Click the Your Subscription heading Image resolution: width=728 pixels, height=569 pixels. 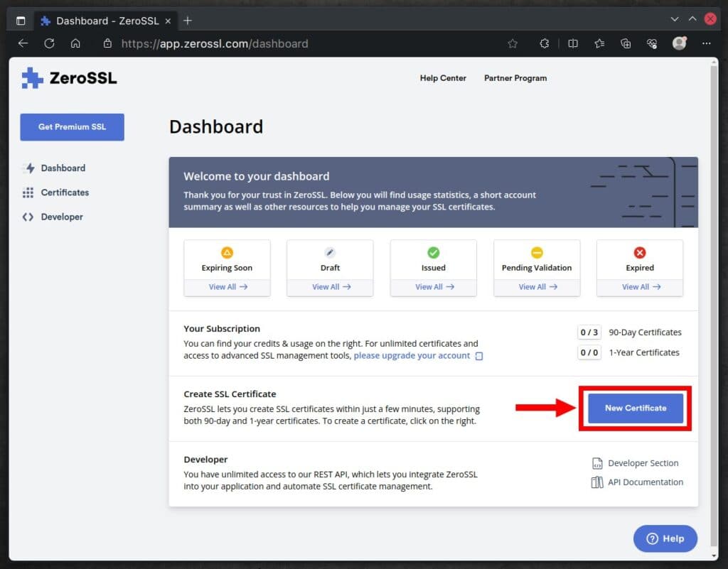(222, 329)
